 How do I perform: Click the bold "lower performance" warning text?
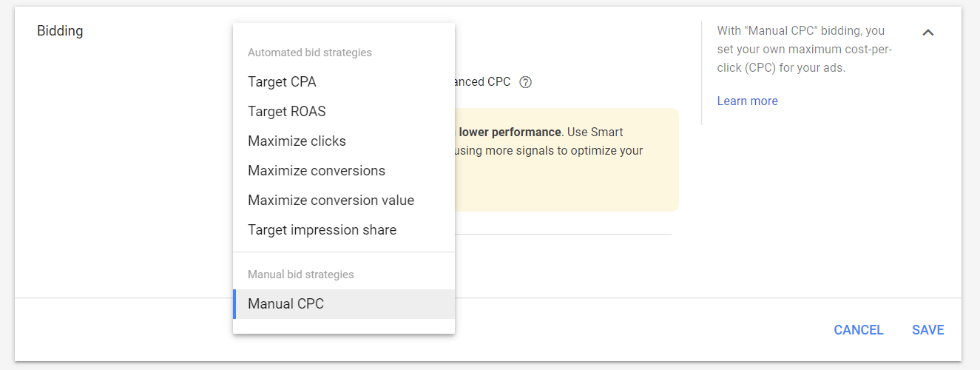(510, 132)
